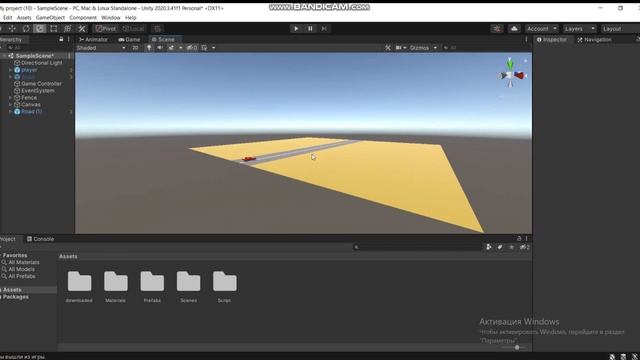Viewport: 640px width, 360px height.
Task: Toggle Pivot/Center handle position
Action: (106, 29)
